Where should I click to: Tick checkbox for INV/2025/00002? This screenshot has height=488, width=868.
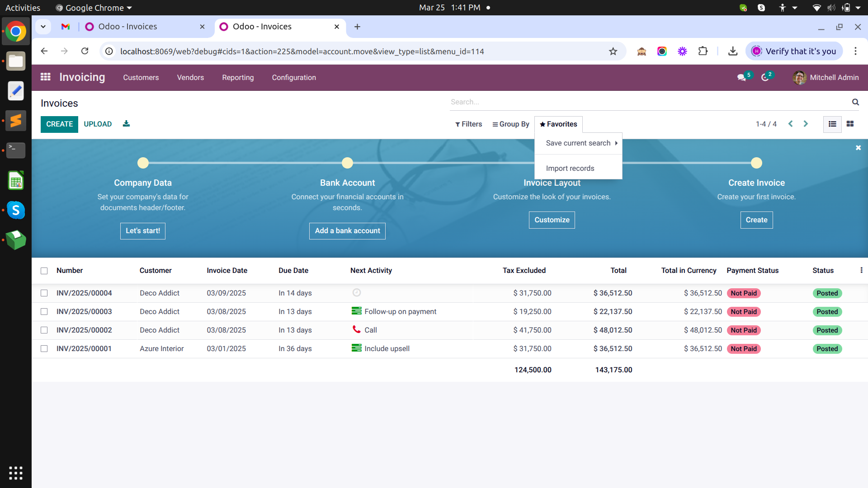pyautogui.click(x=44, y=330)
